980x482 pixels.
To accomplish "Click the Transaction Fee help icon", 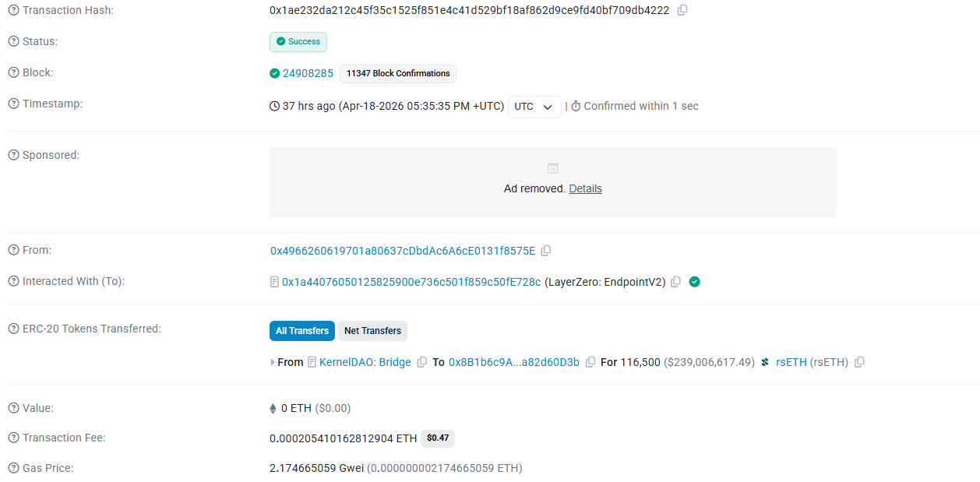I will (13, 438).
